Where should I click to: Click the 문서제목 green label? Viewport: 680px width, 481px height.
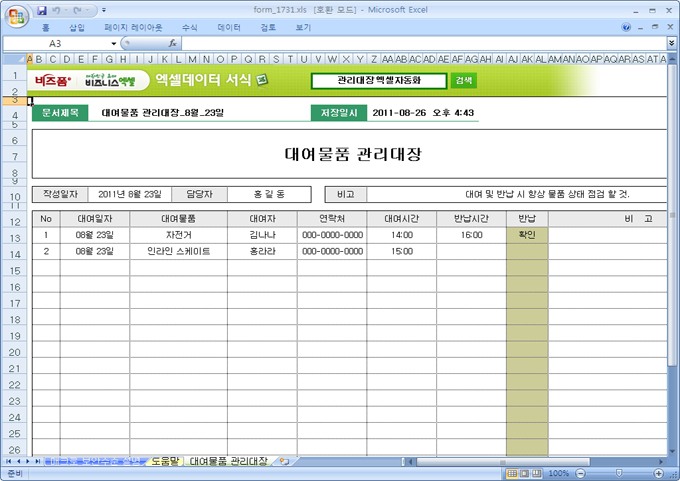(60, 113)
